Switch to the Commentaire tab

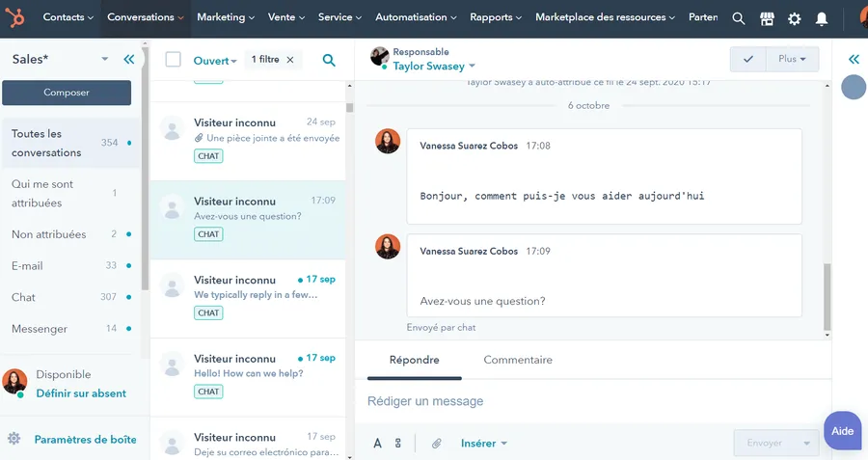coord(518,360)
